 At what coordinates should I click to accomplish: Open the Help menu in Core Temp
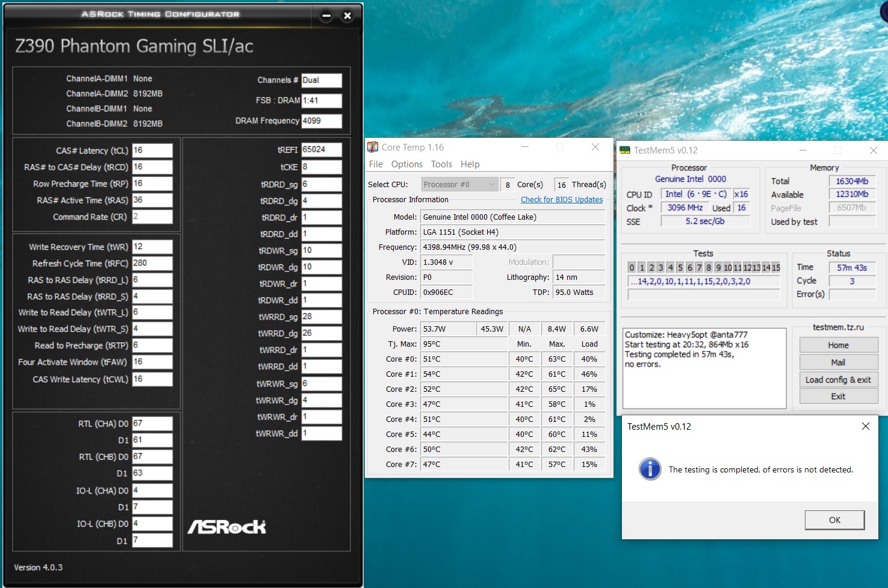click(470, 164)
